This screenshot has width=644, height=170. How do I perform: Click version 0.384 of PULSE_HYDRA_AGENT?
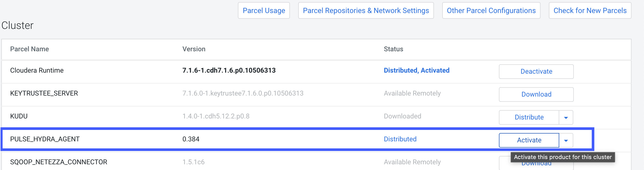click(191, 139)
